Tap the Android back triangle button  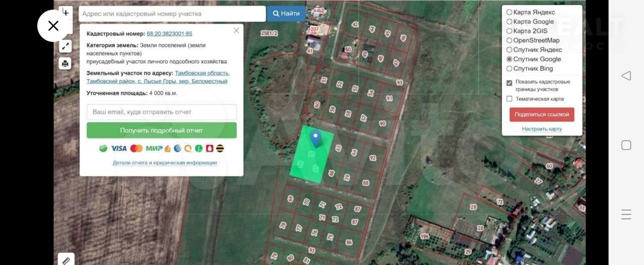tap(626, 76)
